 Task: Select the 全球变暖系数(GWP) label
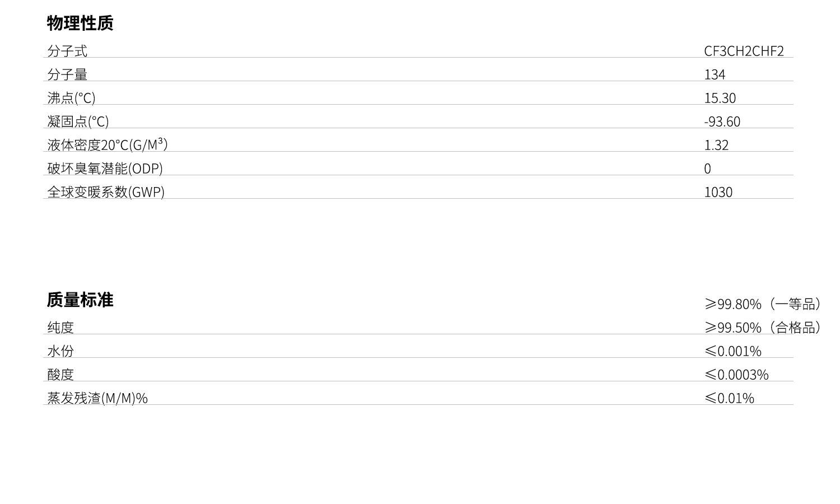106,192
